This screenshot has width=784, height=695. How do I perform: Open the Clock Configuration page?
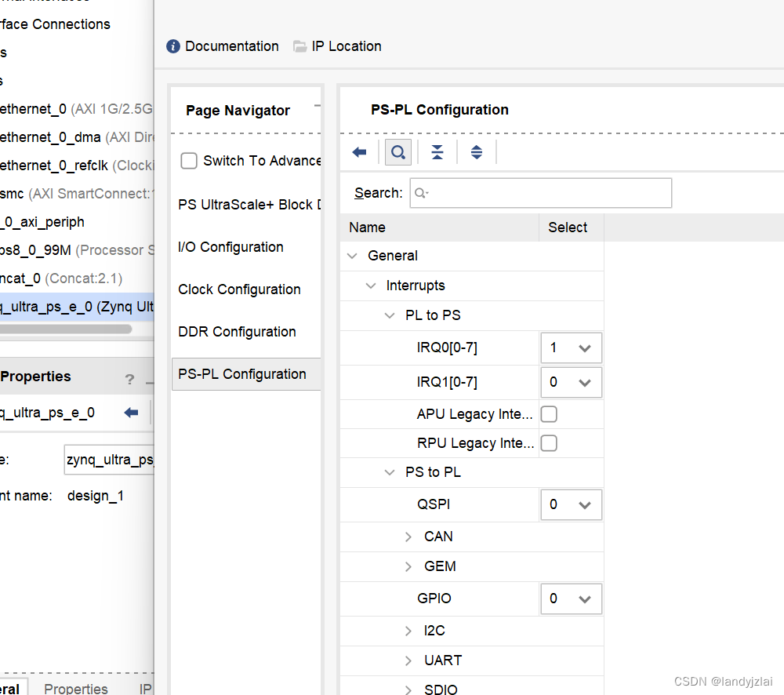239,289
